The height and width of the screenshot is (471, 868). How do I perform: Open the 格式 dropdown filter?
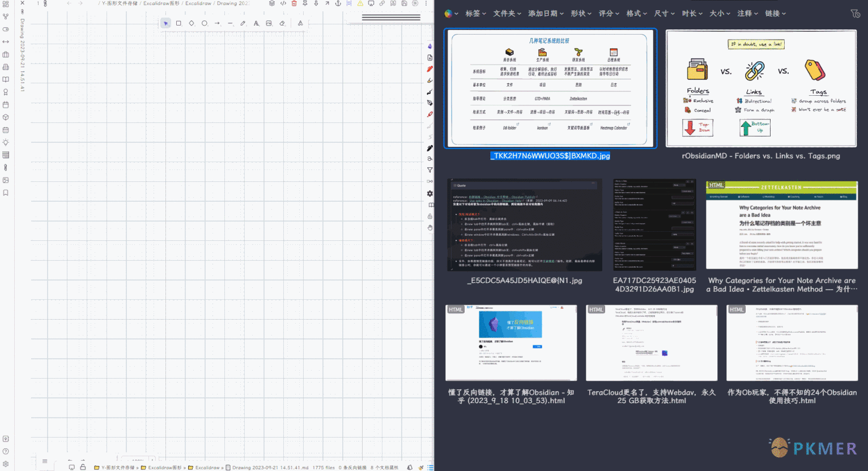[x=636, y=13]
